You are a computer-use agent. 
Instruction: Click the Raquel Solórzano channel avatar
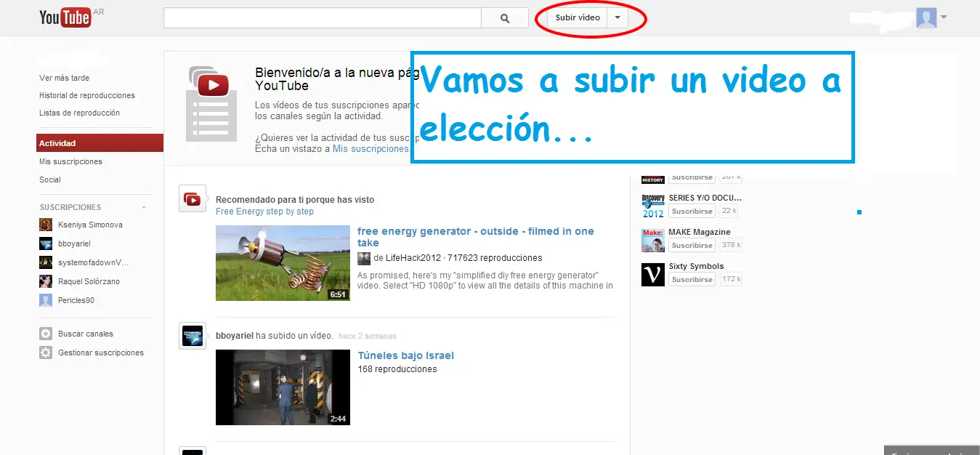[x=46, y=281]
